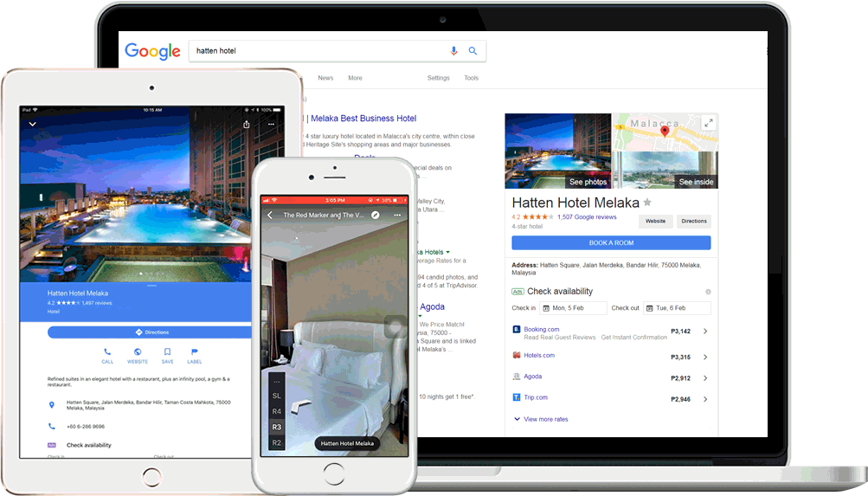Open Settings in the search toolbar
The height and width of the screenshot is (496, 868).
point(439,78)
